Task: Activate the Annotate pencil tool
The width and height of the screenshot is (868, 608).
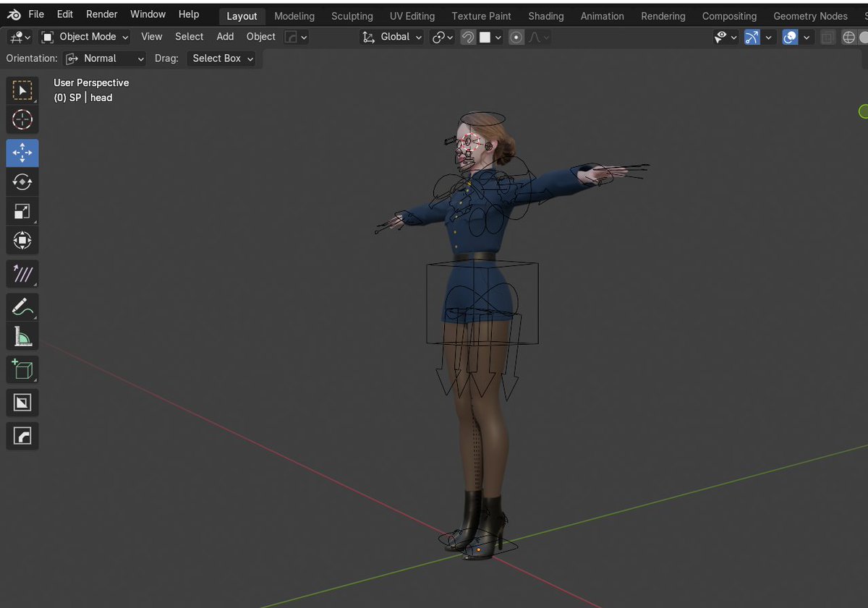Action: click(22, 307)
